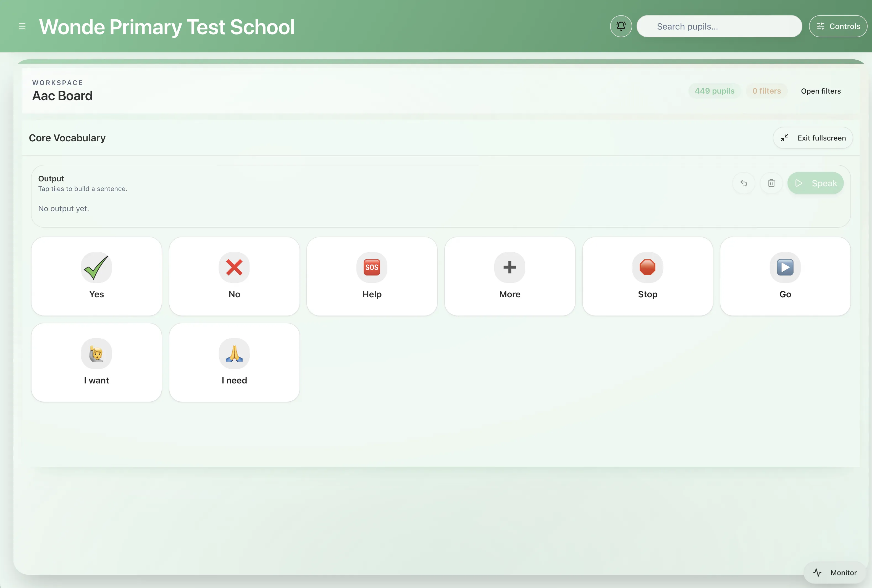Tap the I need tile
Screen dimensions: 872x588
234,362
